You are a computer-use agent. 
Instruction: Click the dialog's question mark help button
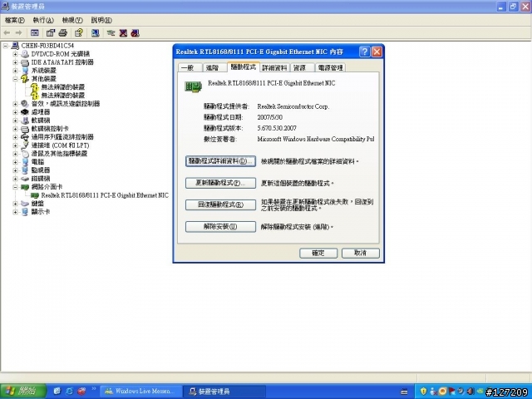point(365,52)
